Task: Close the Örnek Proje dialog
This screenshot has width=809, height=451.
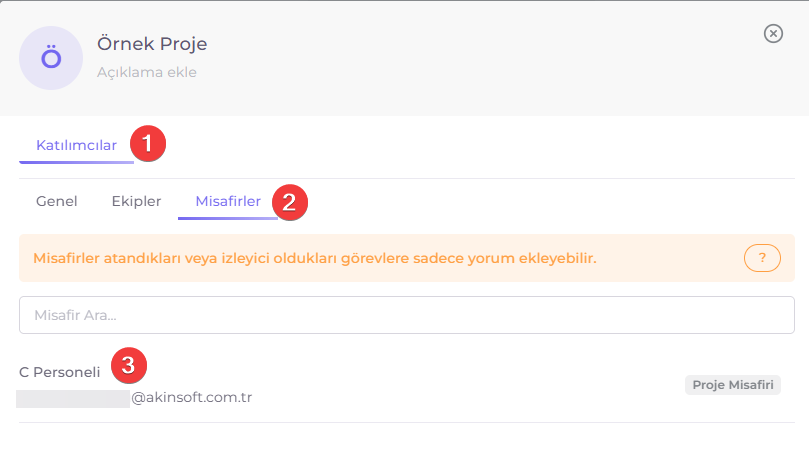Action: click(x=773, y=34)
